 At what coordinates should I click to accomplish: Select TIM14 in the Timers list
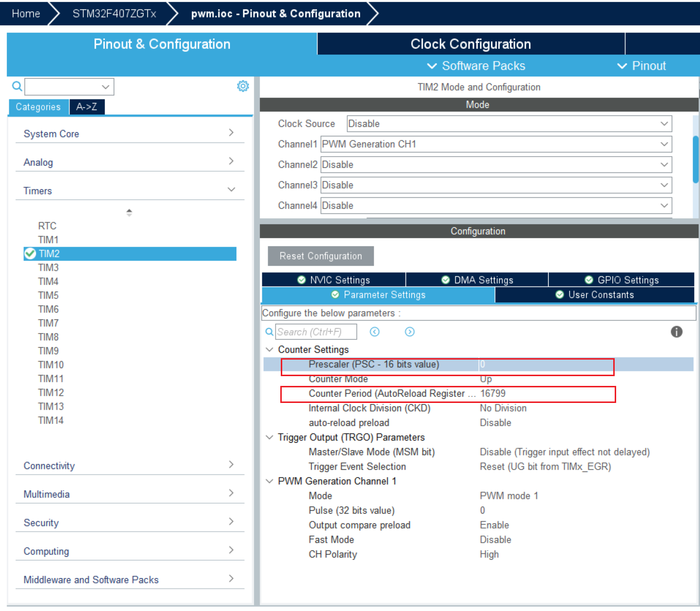(x=51, y=420)
